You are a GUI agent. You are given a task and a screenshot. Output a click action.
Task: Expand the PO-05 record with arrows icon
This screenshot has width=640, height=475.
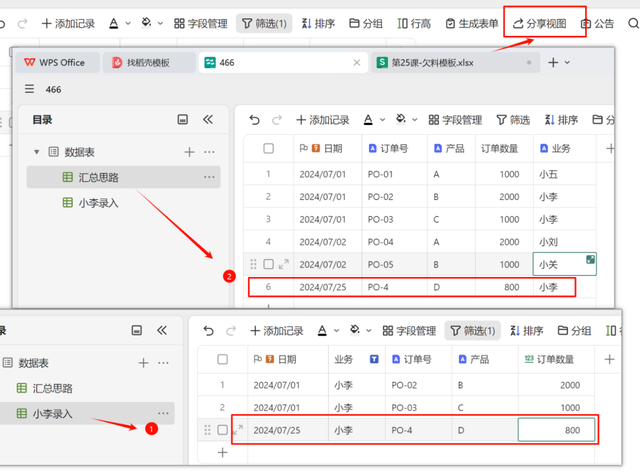coord(283,264)
